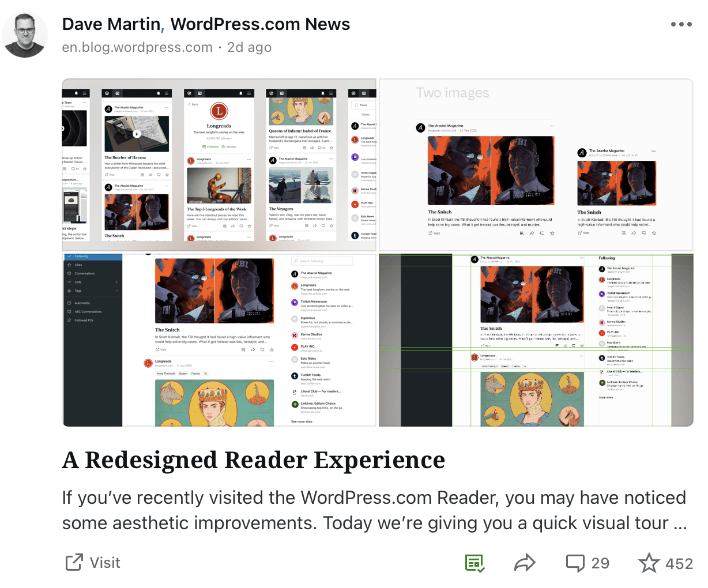Open the bottom-right green gridlines thumbnail
Image resolution: width=708 pixels, height=588 pixels.
[536, 340]
